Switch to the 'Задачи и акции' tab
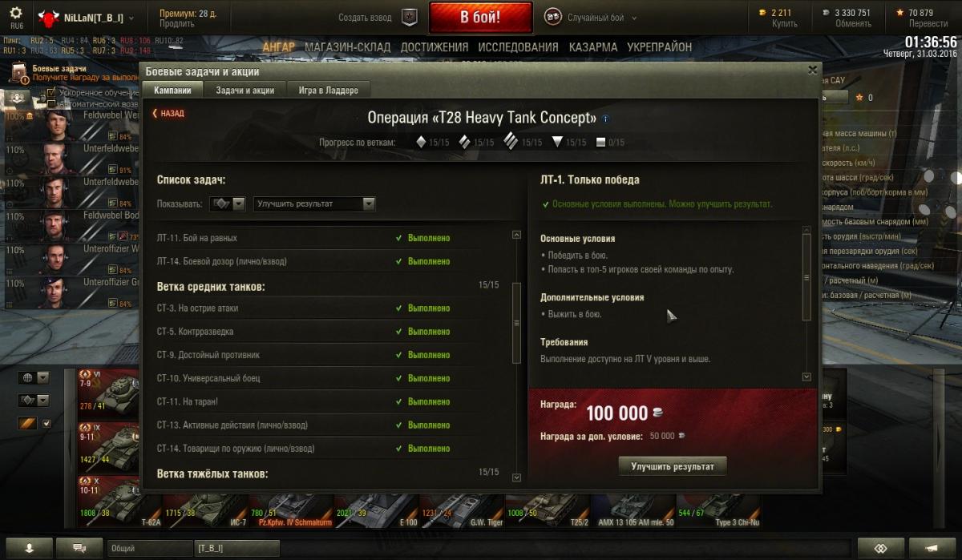 245,91
